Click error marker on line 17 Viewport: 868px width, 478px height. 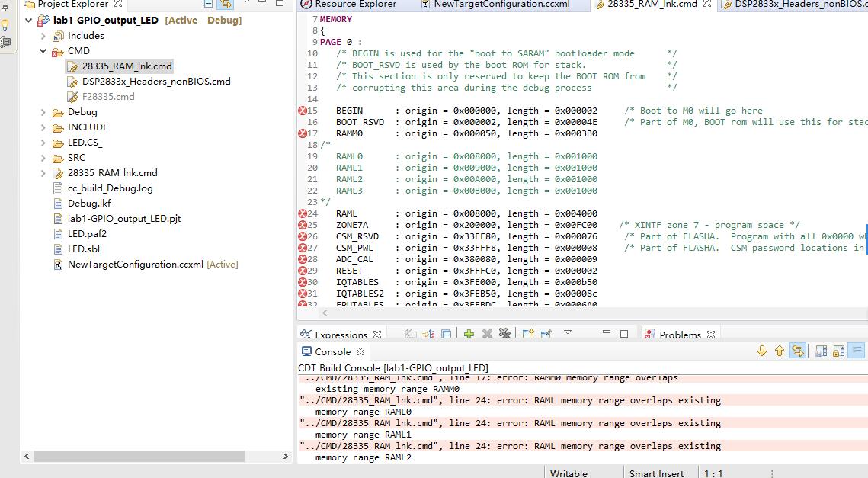point(303,133)
